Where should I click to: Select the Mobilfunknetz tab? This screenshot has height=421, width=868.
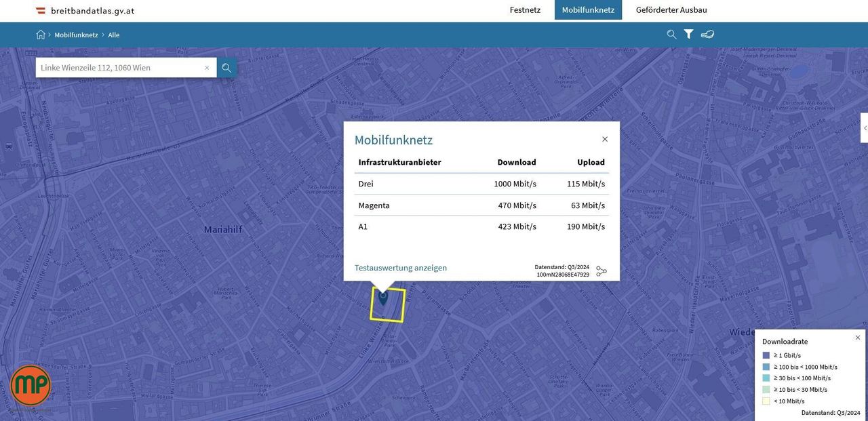[588, 10]
